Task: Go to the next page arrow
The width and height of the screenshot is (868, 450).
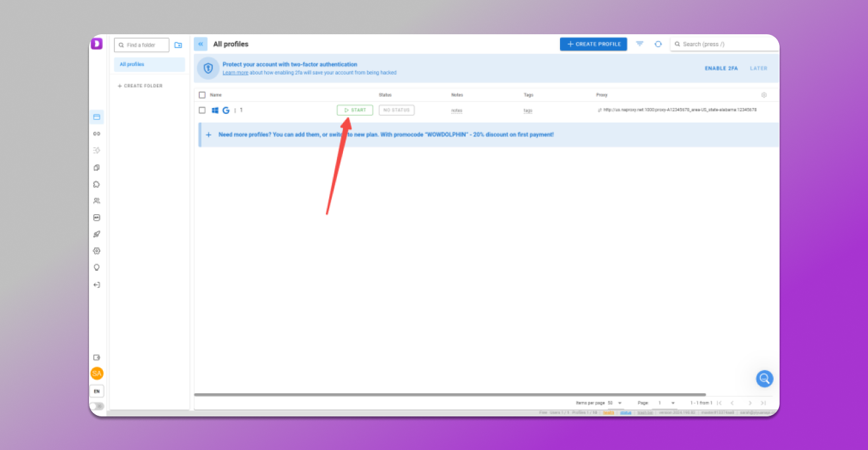Action: click(750, 403)
